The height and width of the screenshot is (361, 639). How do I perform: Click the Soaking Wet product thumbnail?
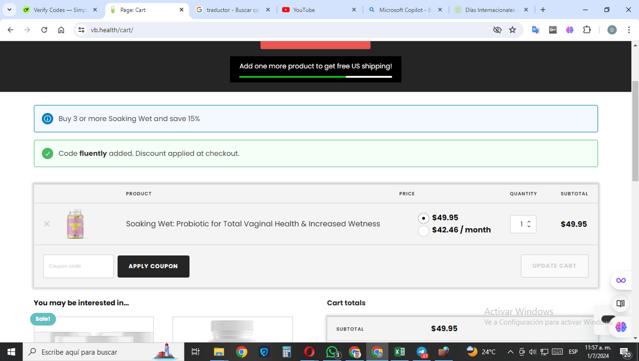pyautogui.click(x=75, y=224)
